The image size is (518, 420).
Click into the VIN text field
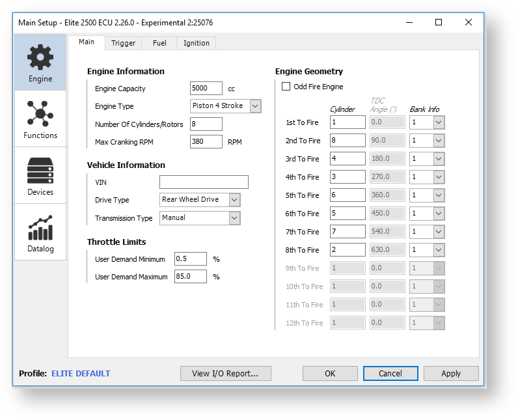tap(204, 182)
